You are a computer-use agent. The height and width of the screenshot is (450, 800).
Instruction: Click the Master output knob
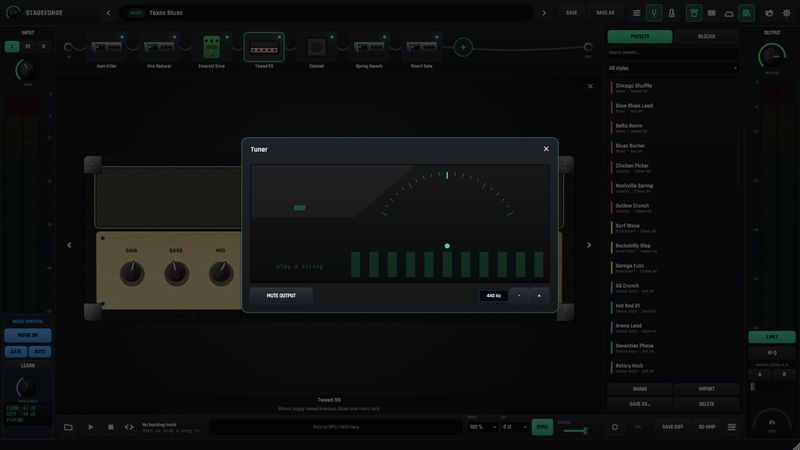771,56
